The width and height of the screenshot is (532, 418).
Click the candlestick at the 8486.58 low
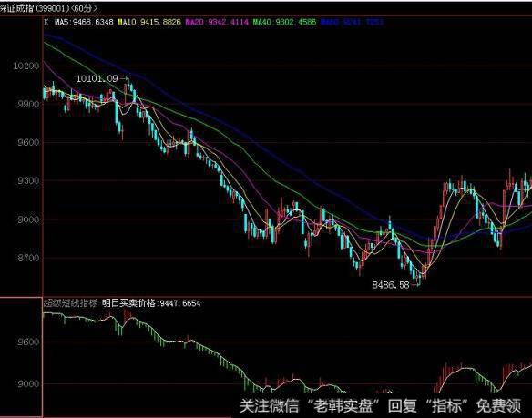tap(419, 279)
